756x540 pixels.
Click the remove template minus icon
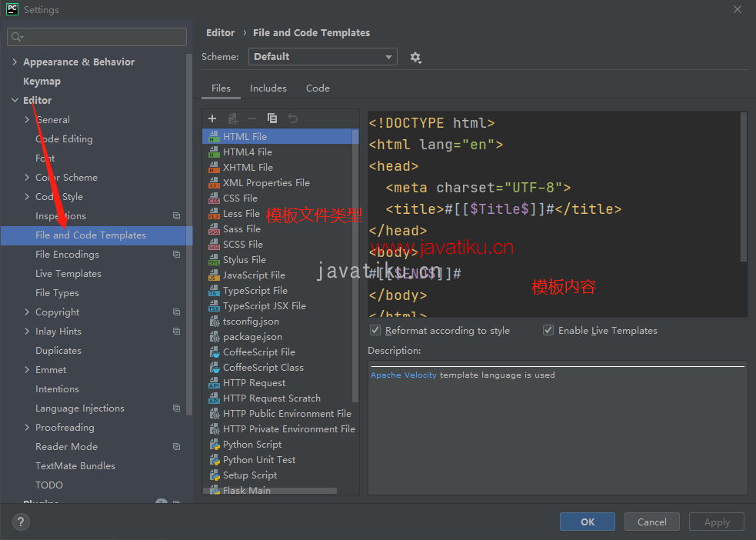[x=252, y=118]
